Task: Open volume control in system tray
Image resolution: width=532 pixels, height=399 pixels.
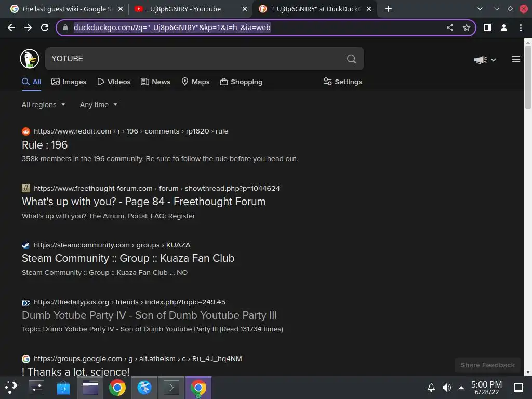Action: click(x=446, y=388)
